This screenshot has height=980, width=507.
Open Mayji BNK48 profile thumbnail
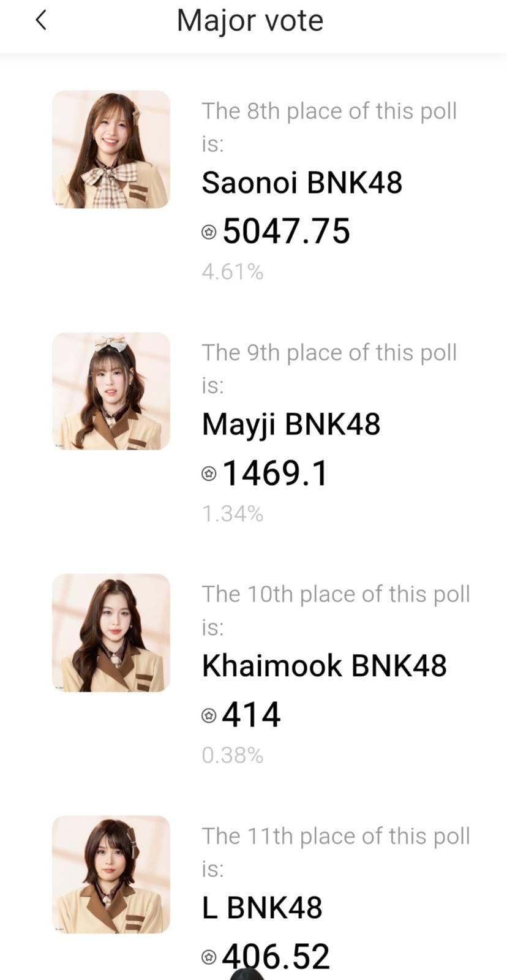pos(111,391)
